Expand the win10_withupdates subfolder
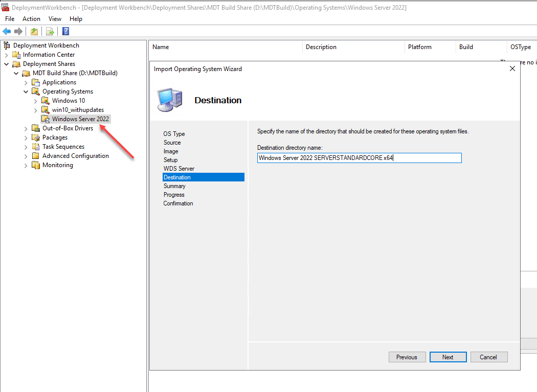Screen dimensions: 537x392 click(35, 110)
